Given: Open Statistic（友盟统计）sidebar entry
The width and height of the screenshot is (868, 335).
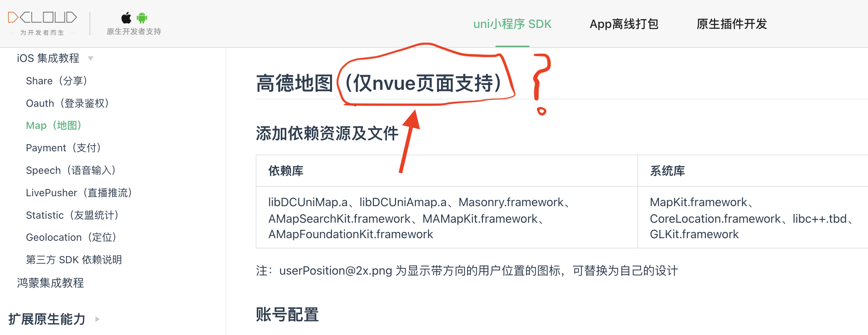Looking at the screenshot, I should [x=72, y=215].
